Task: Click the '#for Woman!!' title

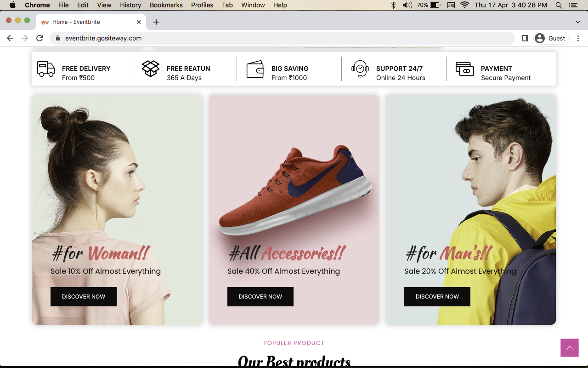Action: tap(101, 253)
